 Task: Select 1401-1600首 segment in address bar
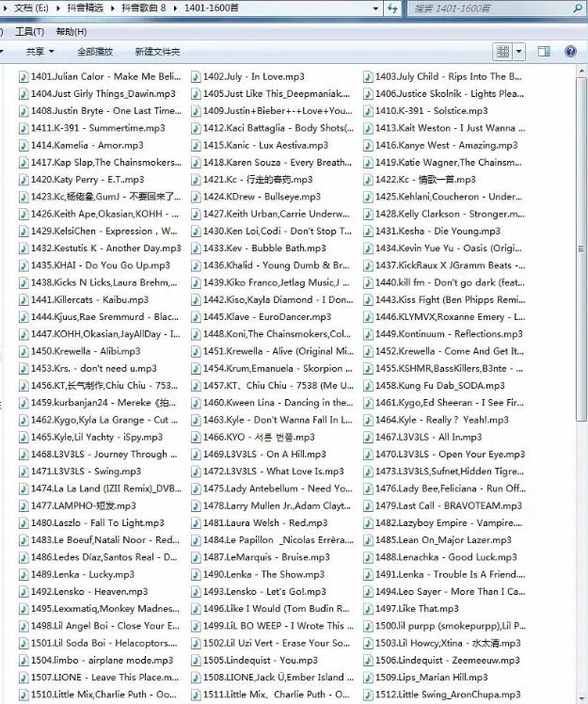(x=212, y=8)
